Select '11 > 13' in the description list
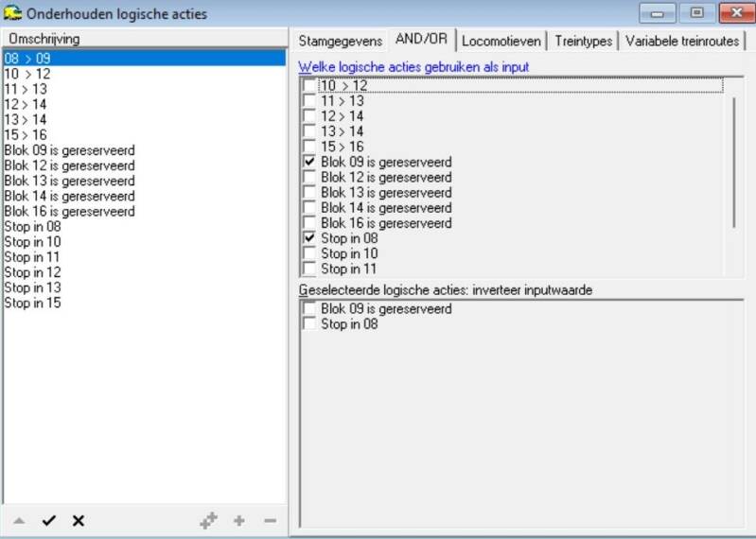 pos(144,89)
